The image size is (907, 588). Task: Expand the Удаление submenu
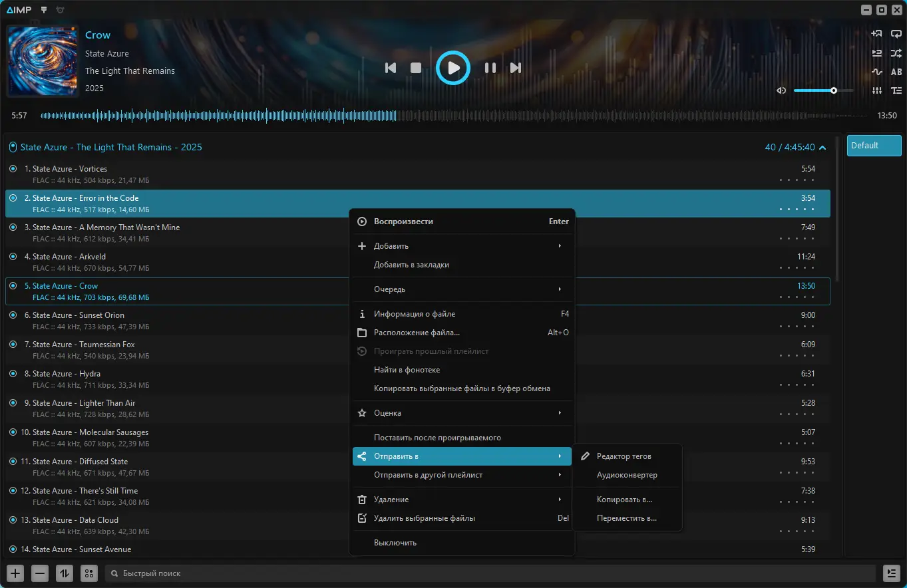(x=462, y=500)
